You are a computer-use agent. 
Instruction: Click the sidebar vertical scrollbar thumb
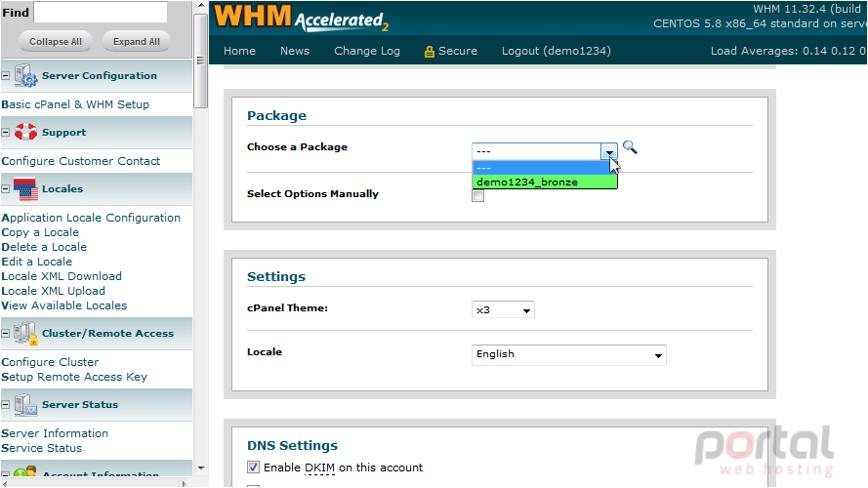[x=201, y=61]
